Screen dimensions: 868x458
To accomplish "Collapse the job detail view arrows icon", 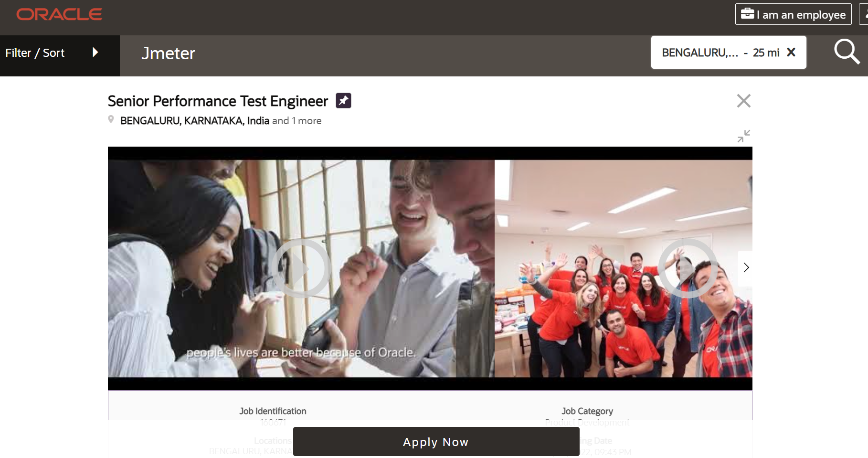I will 743,136.
